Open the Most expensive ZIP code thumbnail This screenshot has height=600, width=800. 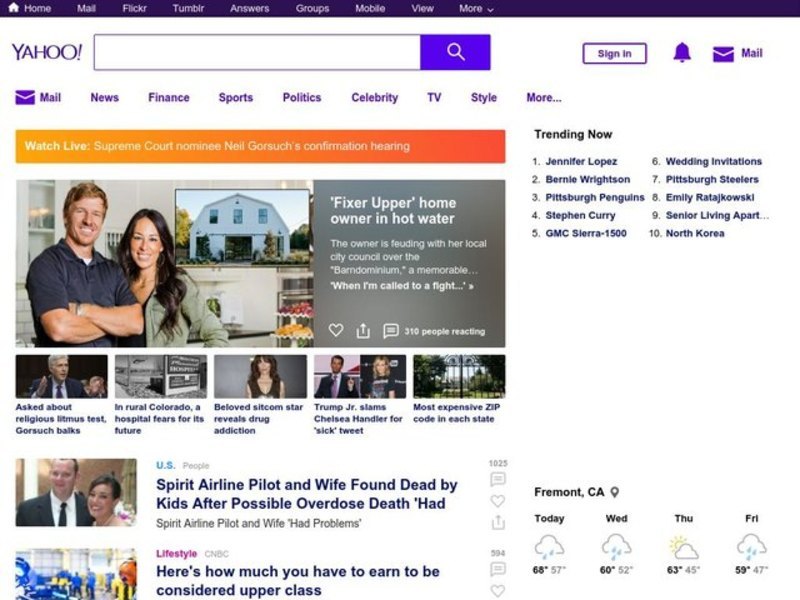[459, 377]
